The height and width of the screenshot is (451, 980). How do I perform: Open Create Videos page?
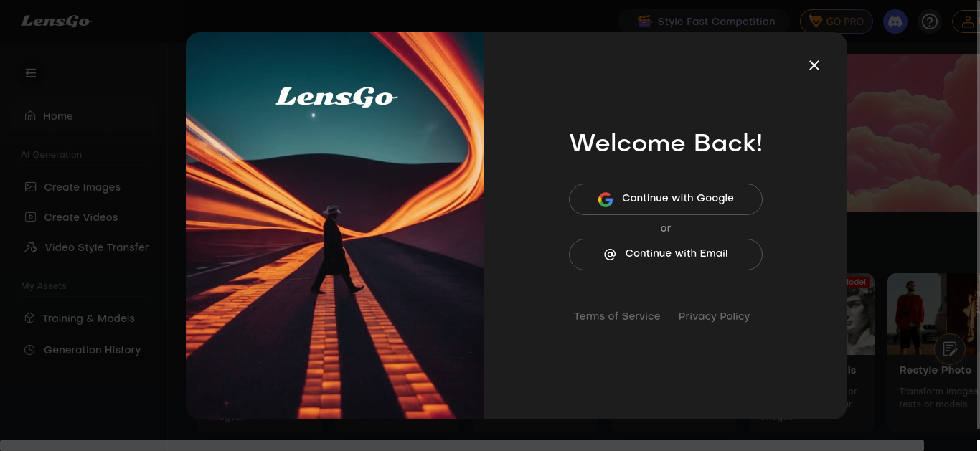pyautogui.click(x=81, y=217)
